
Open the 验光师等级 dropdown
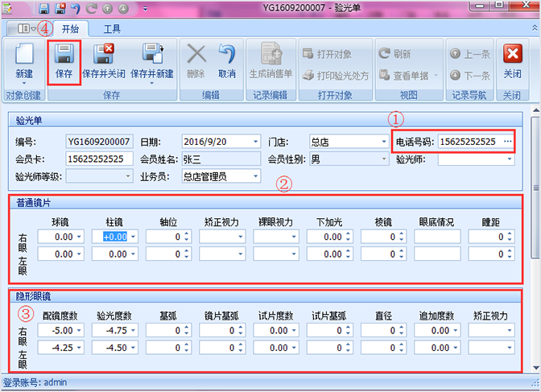[x=128, y=176]
